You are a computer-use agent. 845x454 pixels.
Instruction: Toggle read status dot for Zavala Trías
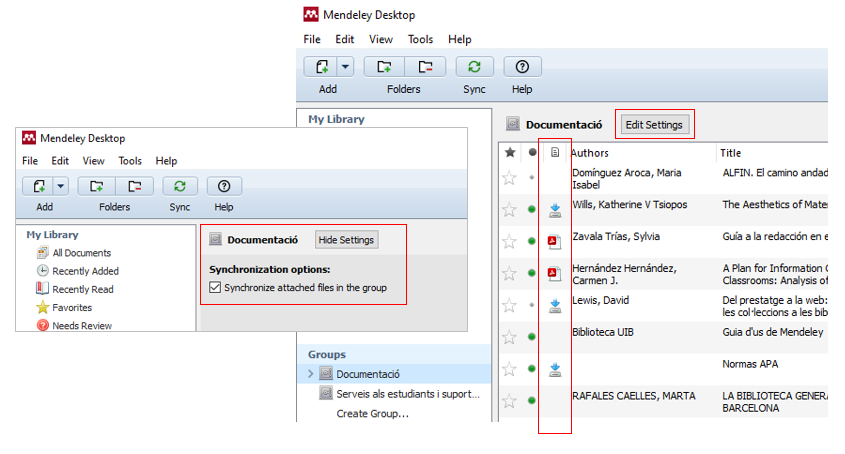pyautogui.click(x=532, y=241)
